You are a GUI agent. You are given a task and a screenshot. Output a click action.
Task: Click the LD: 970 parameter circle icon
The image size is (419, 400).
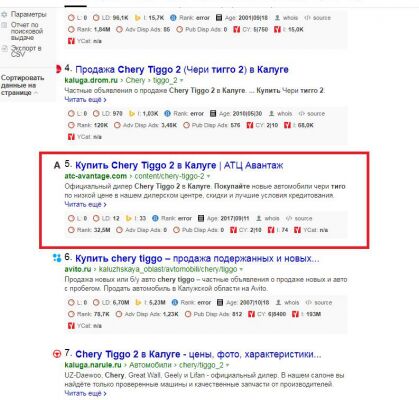(96, 114)
